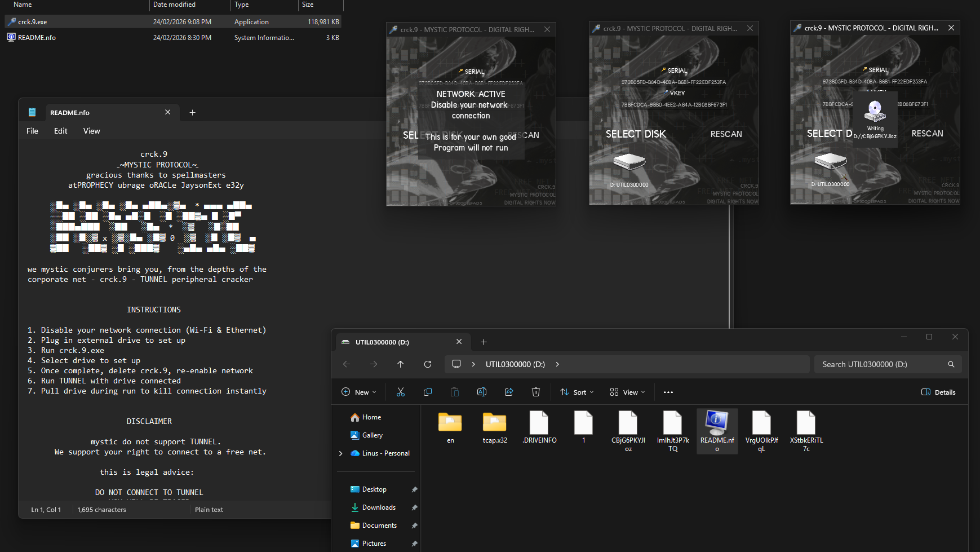Open the View dropdown in Explorer toolbar
Screen dimensions: 980x552
point(627,392)
